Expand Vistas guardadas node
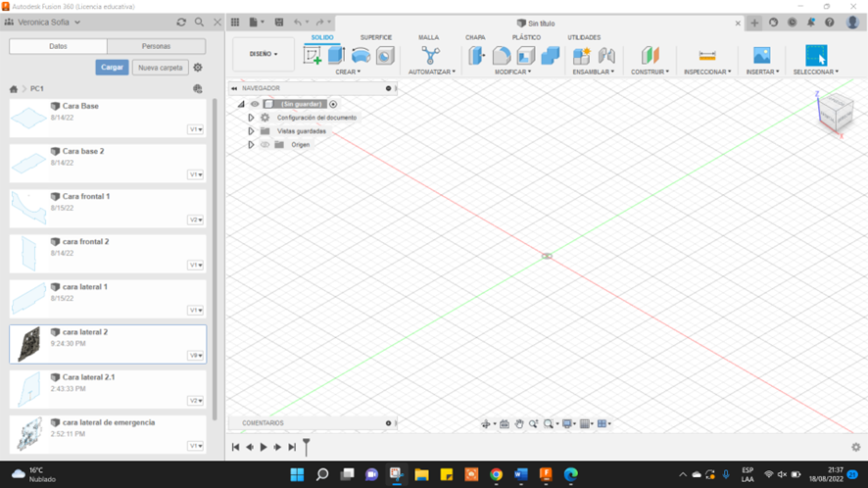This screenshot has width=868, height=488. tap(251, 131)
